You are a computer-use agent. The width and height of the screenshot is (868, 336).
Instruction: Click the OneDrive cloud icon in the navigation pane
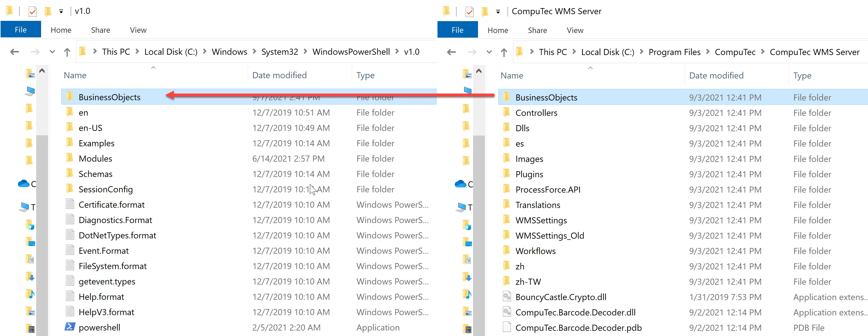coord(24,184)
